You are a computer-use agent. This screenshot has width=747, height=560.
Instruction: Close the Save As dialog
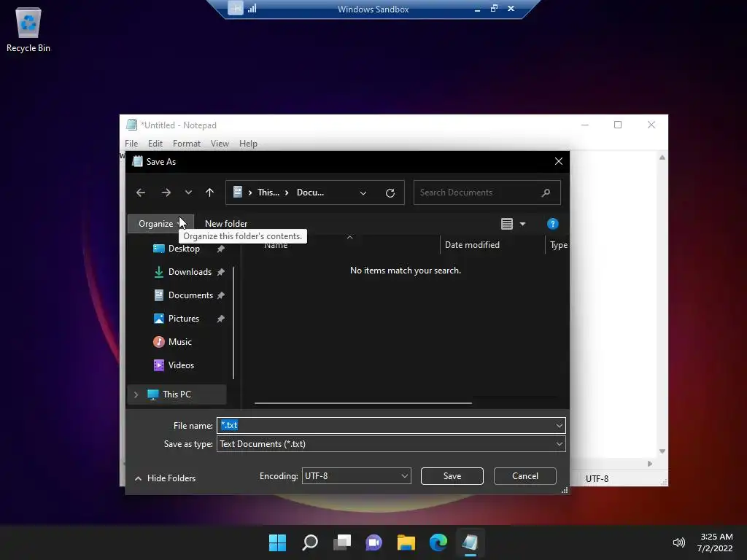558,161
